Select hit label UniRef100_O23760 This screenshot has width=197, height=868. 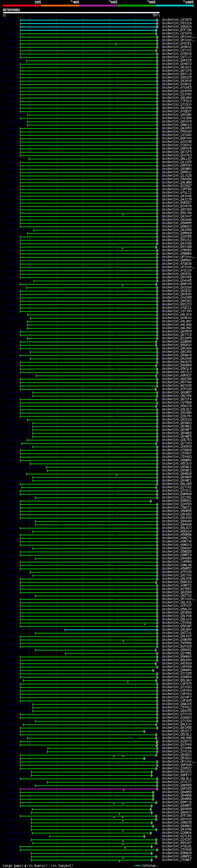[177, 94]
